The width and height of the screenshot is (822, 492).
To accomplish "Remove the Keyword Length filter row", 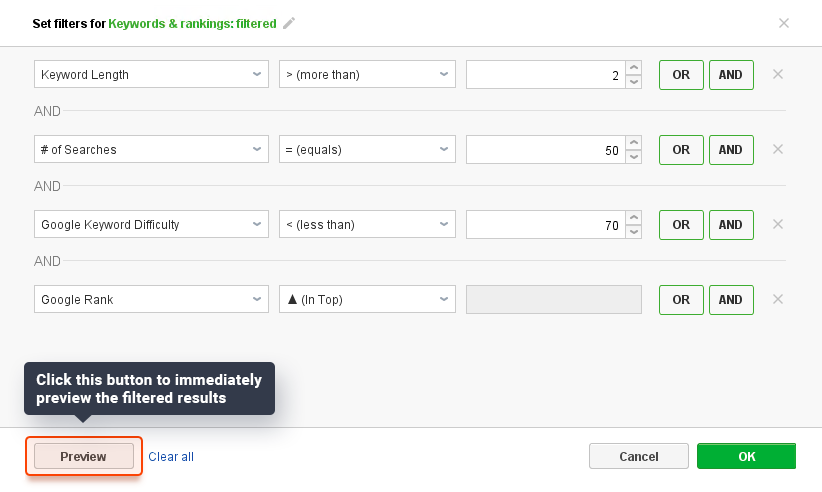I will [x=778, y=74].
